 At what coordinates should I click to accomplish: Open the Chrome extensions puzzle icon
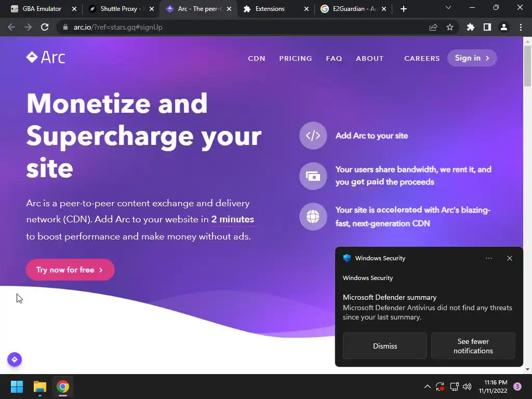(x=471, y=27)
